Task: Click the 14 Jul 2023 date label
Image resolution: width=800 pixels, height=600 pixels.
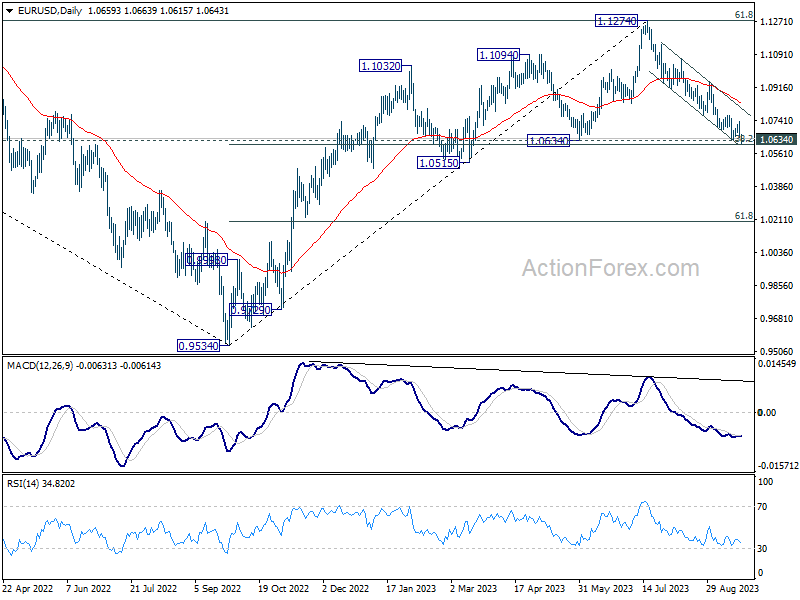Action: (x=666, y=589)
